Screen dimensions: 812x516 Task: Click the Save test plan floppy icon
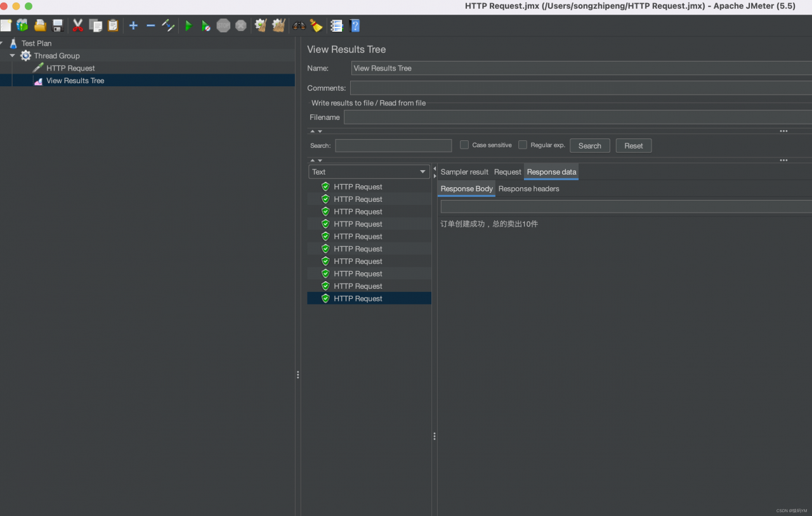click(58, 26)
